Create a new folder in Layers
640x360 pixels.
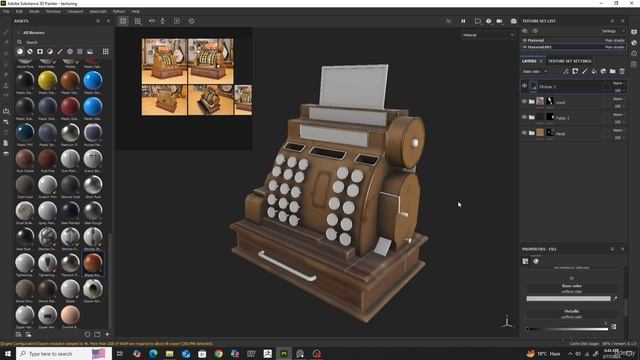613,71
